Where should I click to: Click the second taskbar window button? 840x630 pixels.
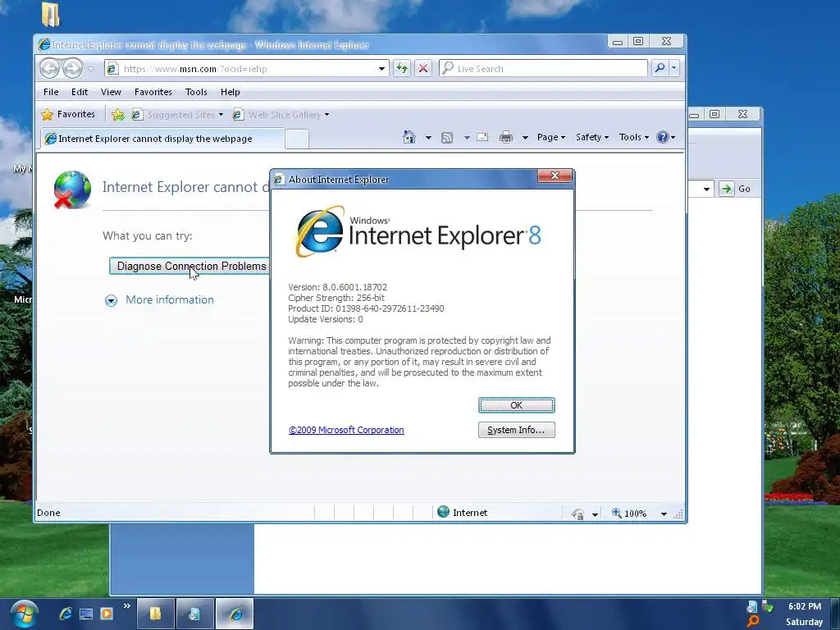pyautogui.click(x=195, y=614)
